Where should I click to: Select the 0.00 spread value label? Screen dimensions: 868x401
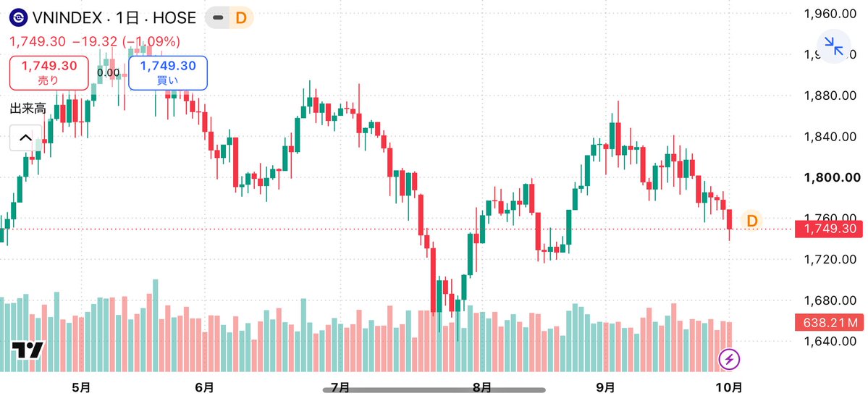click(x=108, y=72)
